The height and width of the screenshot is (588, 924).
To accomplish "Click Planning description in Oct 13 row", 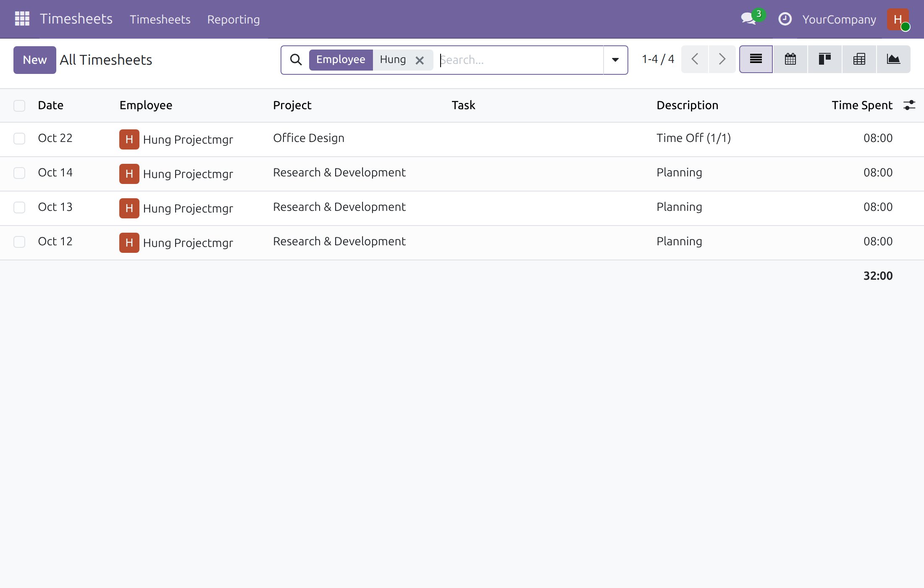I will point(679,207).
